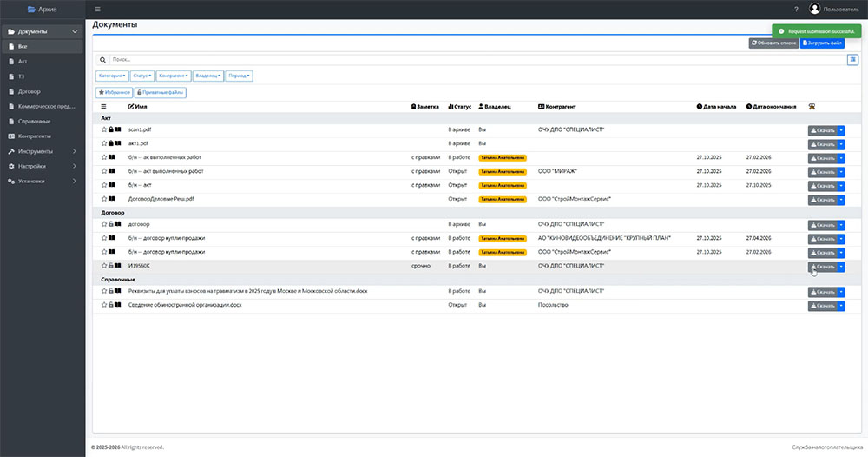Click the Загрузить файл button
The image size is (868, 457).
click(x=823, y=43)
